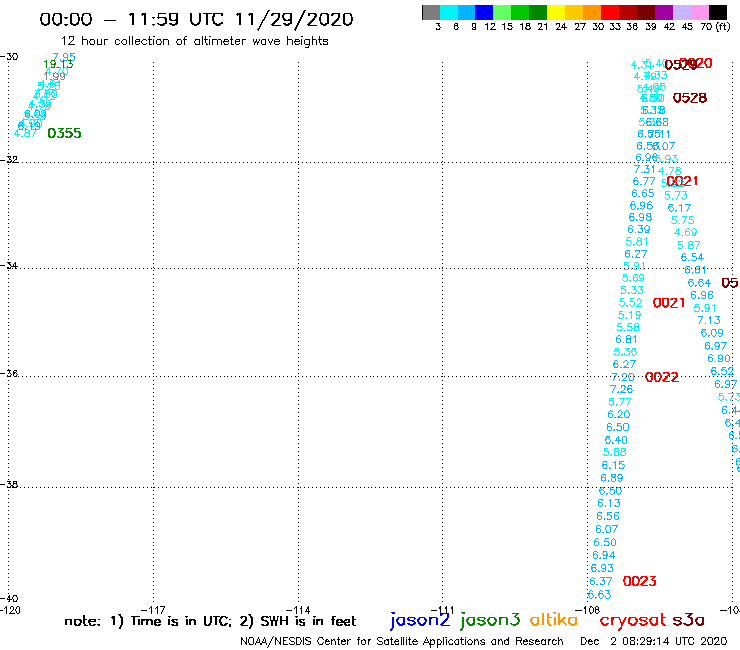Select the 5.52 wave height value

pos(631,303)
